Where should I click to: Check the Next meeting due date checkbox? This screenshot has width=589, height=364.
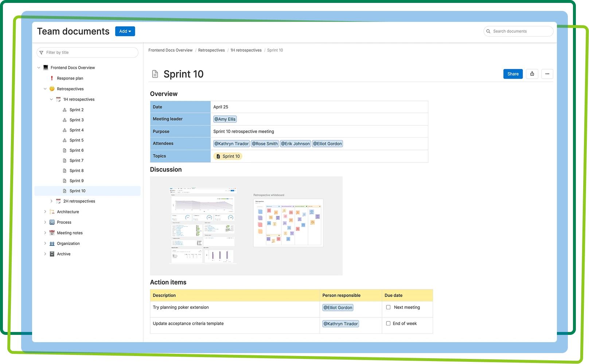(x=388, y=307)
